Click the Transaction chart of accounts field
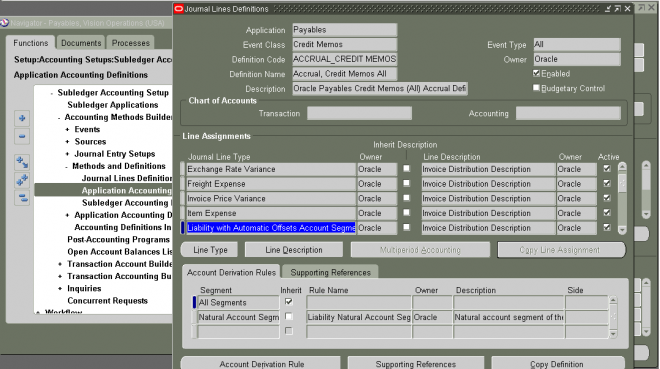 point(359,113)
